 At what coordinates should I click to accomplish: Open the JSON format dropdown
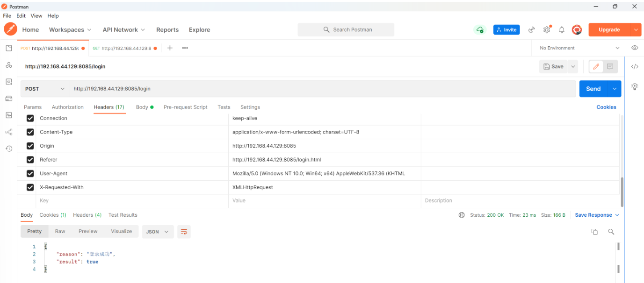pyautogui.click(x=158, y=232)
